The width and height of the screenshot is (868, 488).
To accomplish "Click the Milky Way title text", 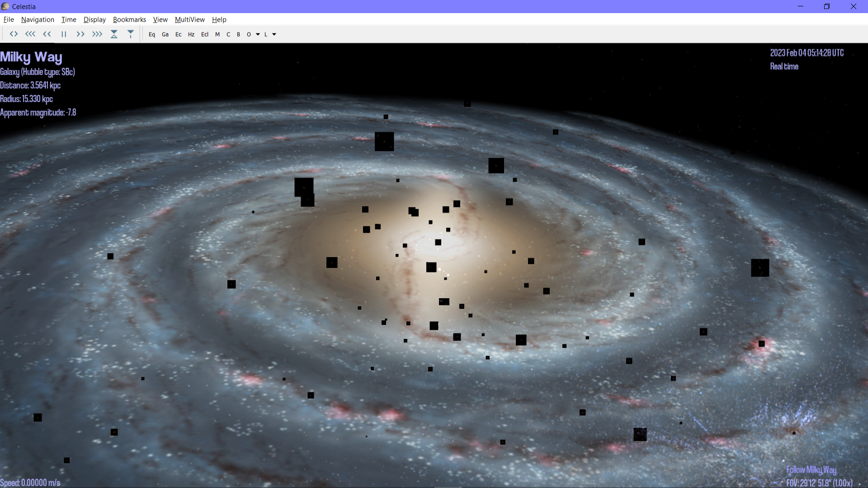I will pyautogui.click(x=31, y=57).
